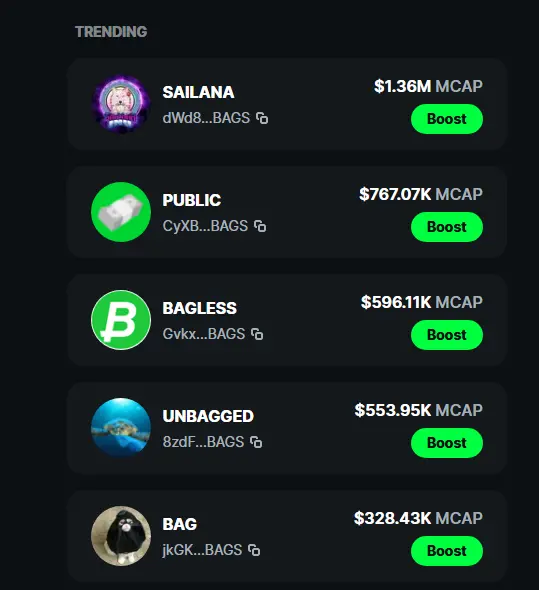The image size is (539, 590).
Task: Copy the BAGLESS address Gvkx...BAGS
Action: pos(257,334)
